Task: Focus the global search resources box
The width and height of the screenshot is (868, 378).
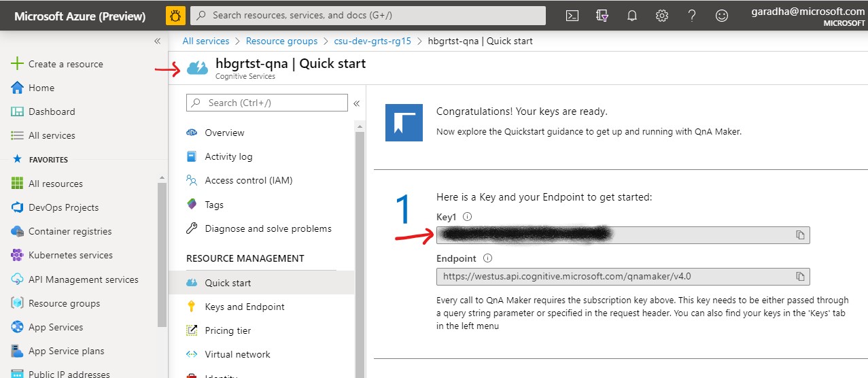Action: pyautogui.click(x=368, y=15)
